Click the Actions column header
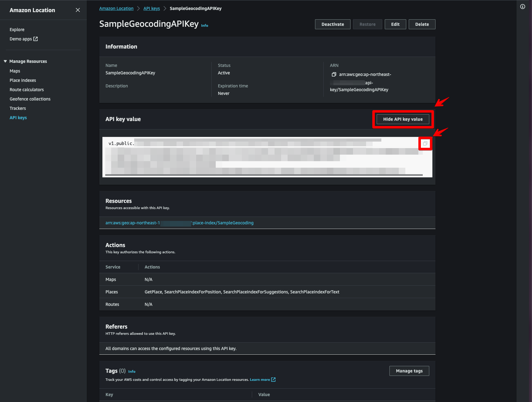The image size is (532, 402). pyautogui.click(x=152, y=267)
